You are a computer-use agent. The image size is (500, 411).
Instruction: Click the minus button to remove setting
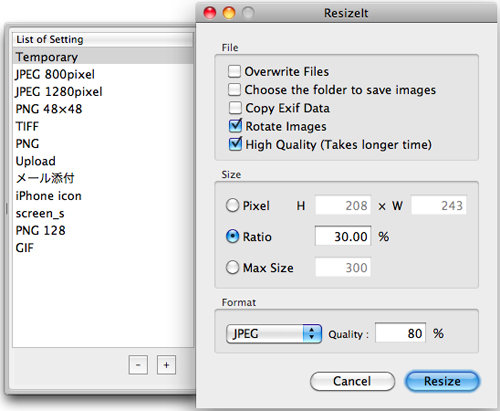pos(138,365)
